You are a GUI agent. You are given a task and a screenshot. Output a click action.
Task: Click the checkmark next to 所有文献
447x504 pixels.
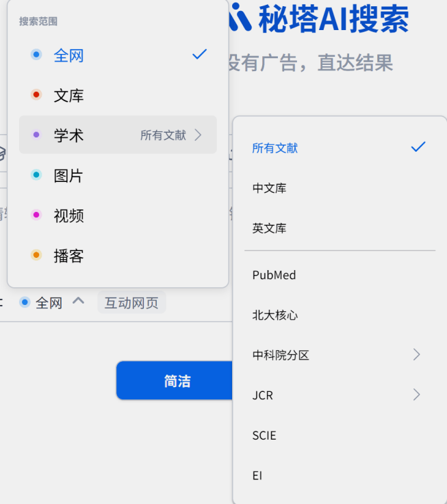pyautogui.click(x=418, y=147)
